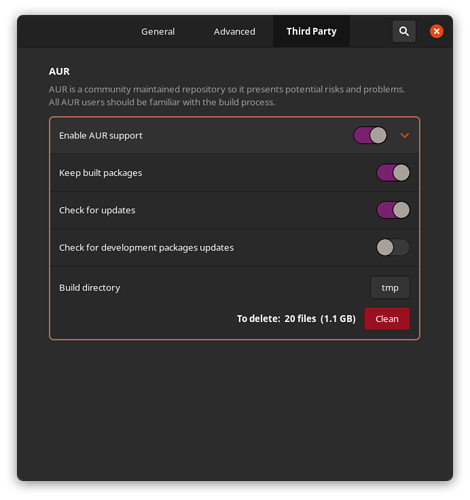
Task: Switch to the General tab
Action: [x=158, y=31]
